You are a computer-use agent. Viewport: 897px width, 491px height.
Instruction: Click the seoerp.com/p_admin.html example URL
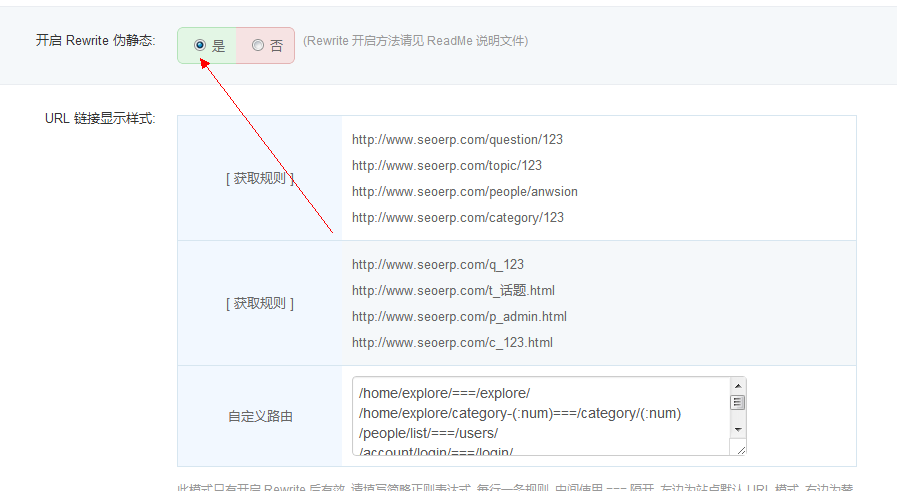point(459,317)
